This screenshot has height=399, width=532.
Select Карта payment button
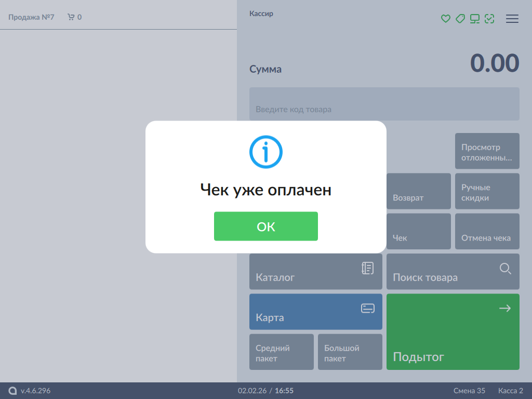[x=316, y=312]
